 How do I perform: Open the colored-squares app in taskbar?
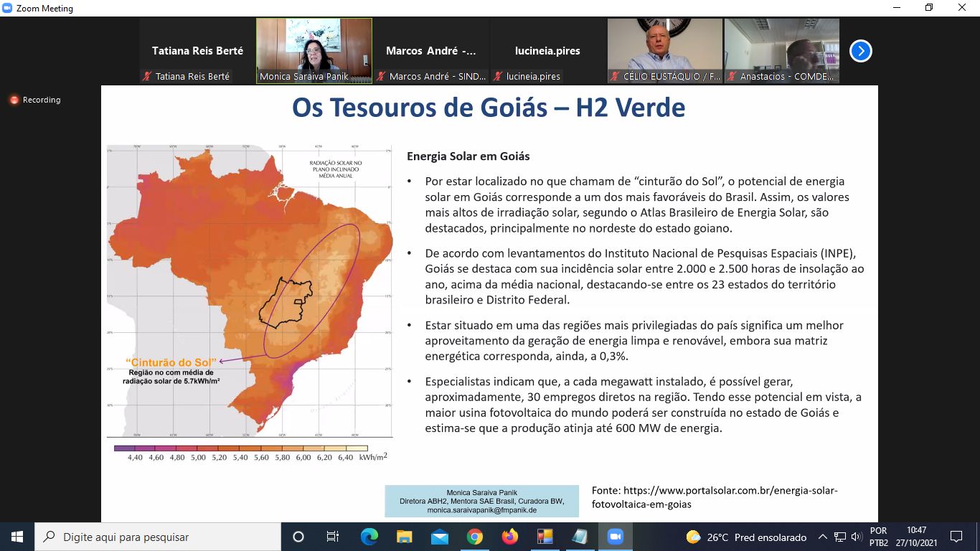pyautogui.click(x=545, y=537)
